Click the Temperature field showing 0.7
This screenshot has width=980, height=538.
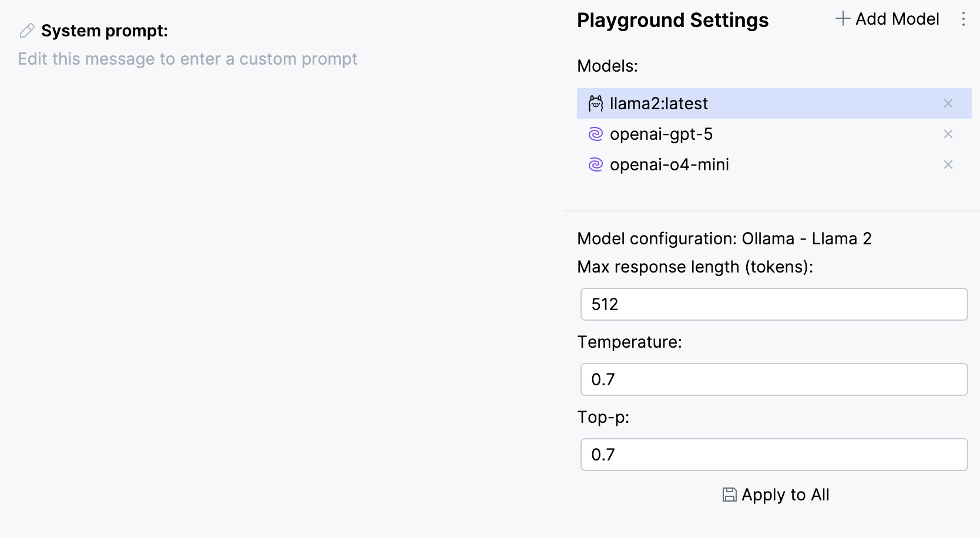click(773, 379)
